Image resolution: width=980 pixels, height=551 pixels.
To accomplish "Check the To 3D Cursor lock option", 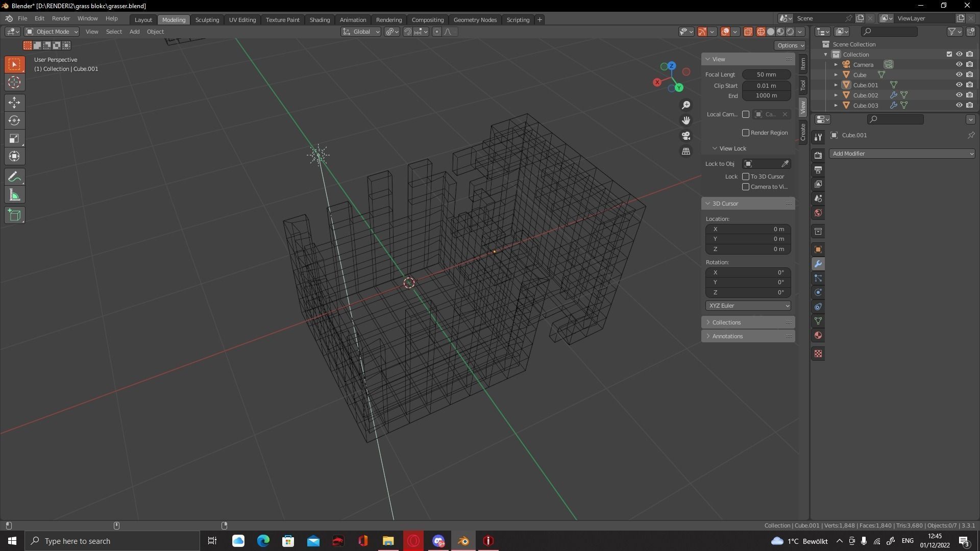I will (x=745, y=176).
